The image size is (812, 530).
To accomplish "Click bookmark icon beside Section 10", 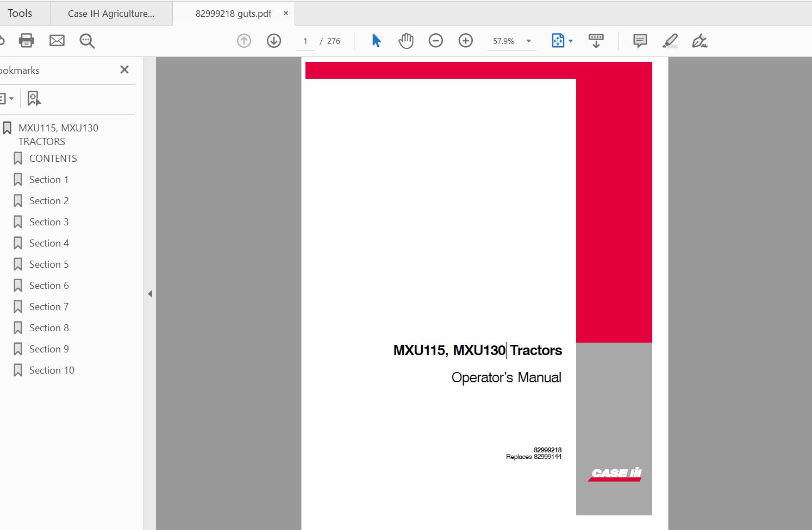I will pos(18,370).
